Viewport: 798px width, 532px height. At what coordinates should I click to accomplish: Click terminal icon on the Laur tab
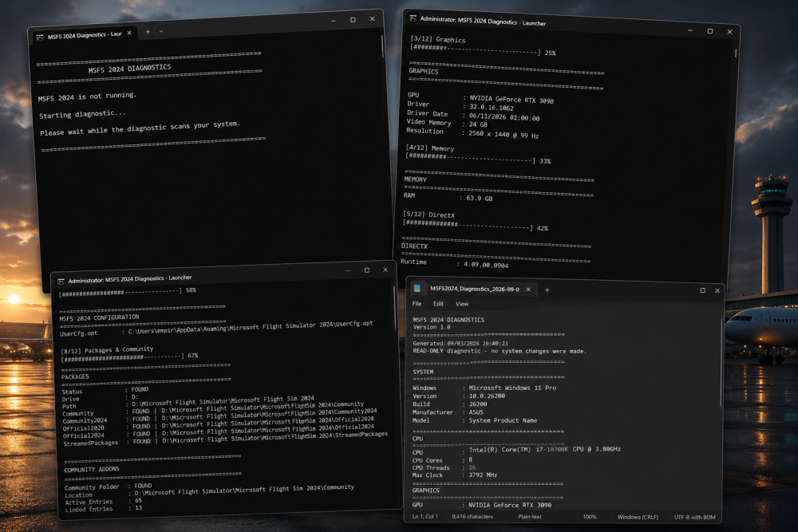click(40, 37)
